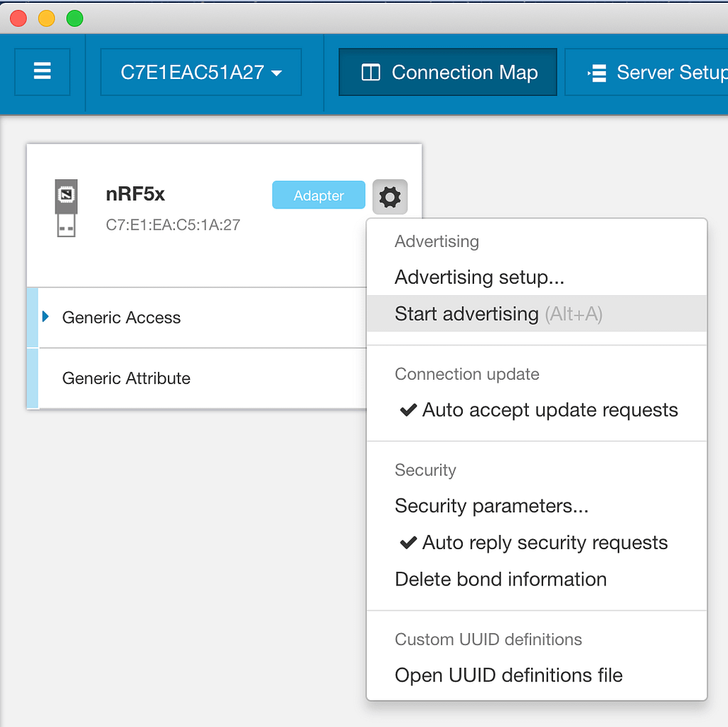Click the Server Setup list icon

597,73
